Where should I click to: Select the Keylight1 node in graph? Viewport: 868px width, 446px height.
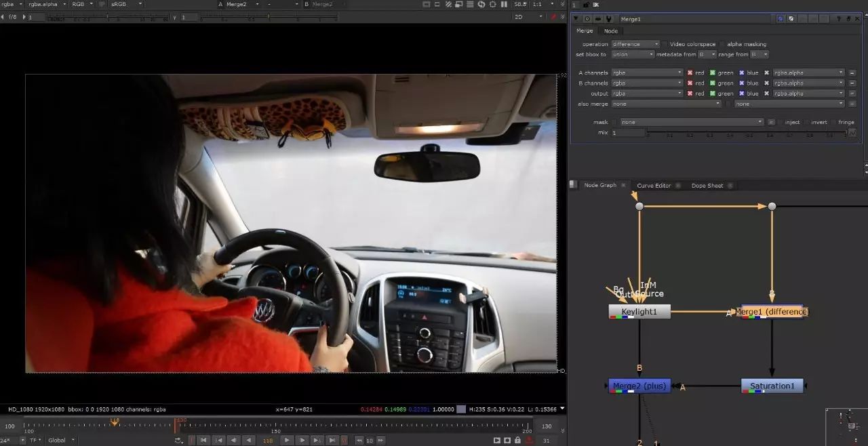coord(639,311)
